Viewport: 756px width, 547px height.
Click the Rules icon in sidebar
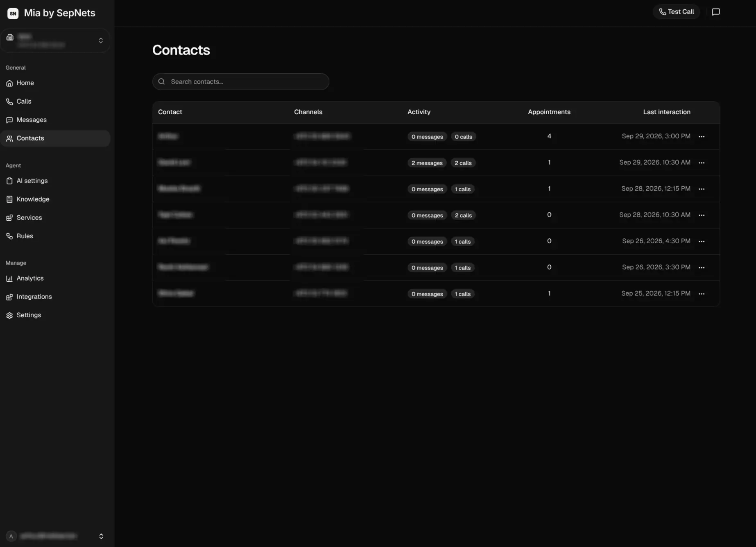[x=9, y=236]
